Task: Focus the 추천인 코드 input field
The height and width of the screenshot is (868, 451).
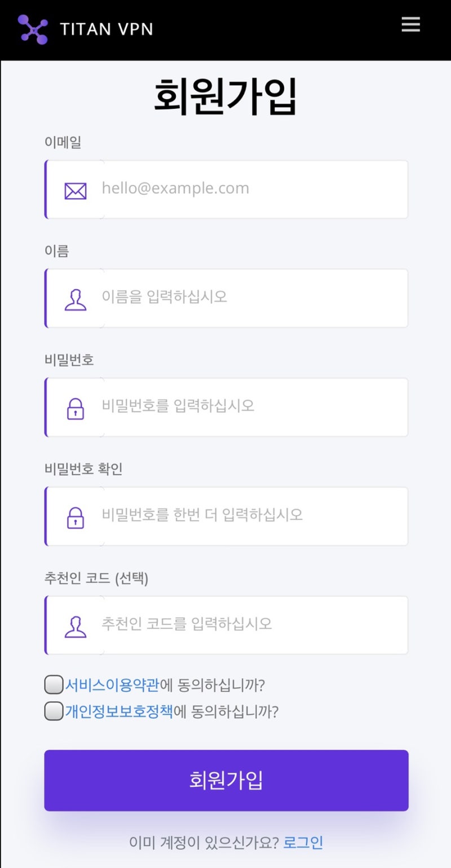Action: tap(254, 625)
